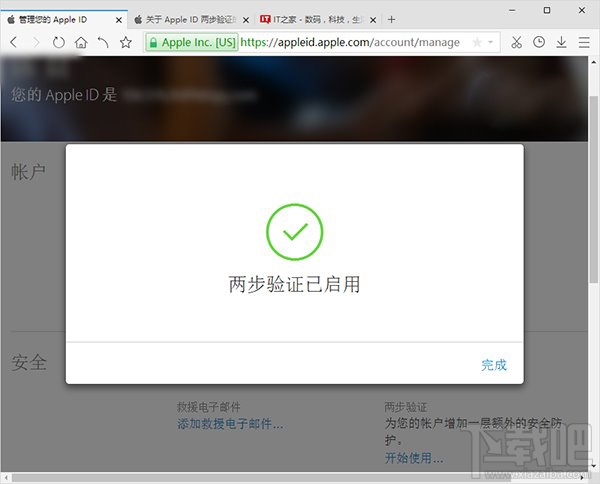Reload the page with refresh icon
600x484 pixels.
coord(59,42)
